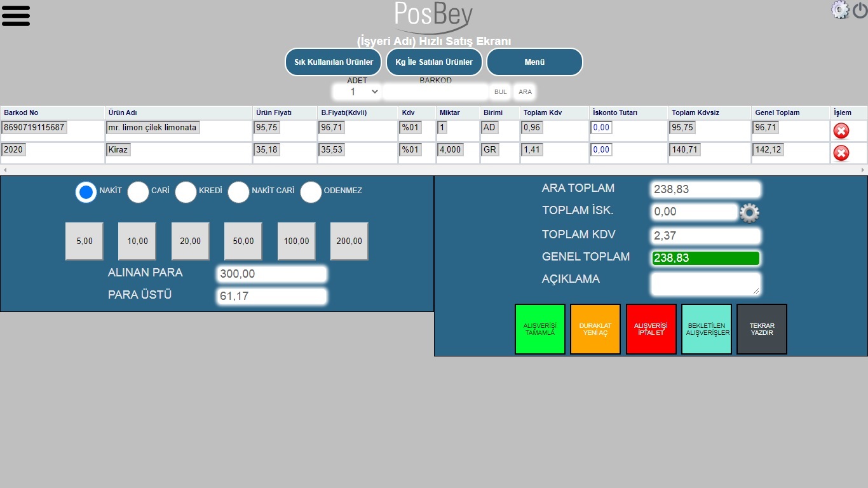Screen dimensions: 868x488
Task: Open the hamburger menu
Action: [x=16, y=15]
